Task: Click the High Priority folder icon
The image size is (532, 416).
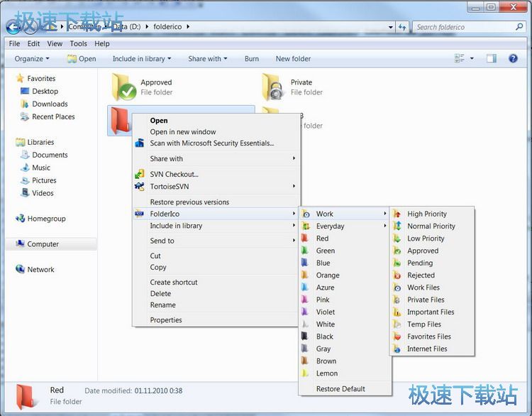Action: (426, 214)
